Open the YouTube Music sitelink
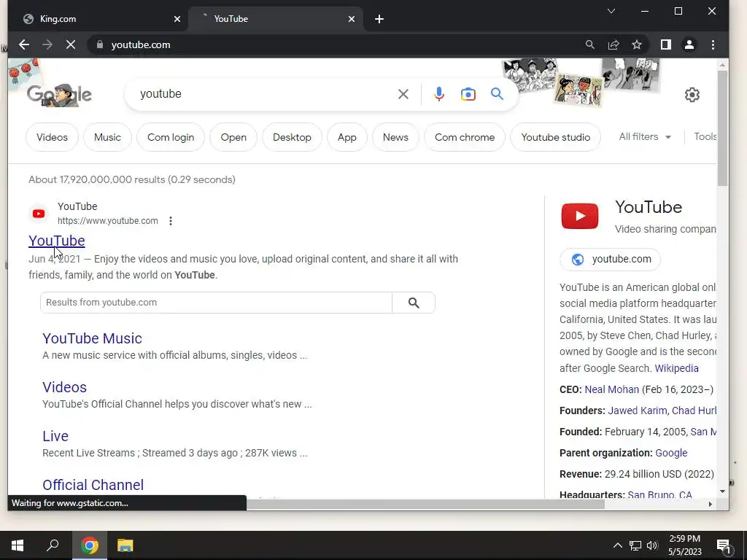Screen dimensions: 747x560 [x=92, y=338]
